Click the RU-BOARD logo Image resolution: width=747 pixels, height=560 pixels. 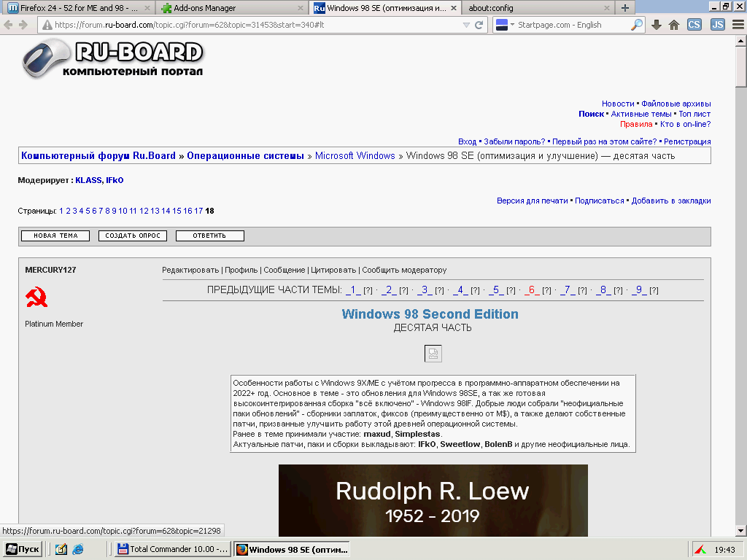click(x=113, y=58)
